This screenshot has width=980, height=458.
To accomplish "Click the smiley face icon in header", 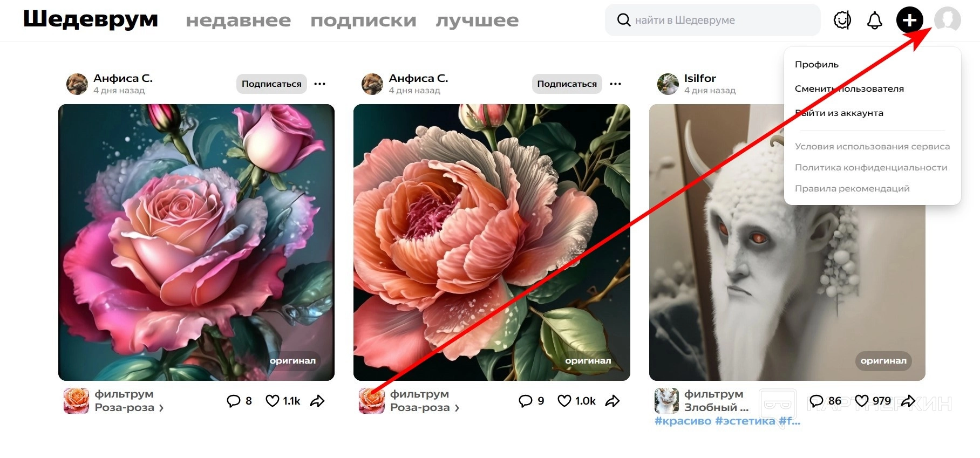I will pos(842,20).
